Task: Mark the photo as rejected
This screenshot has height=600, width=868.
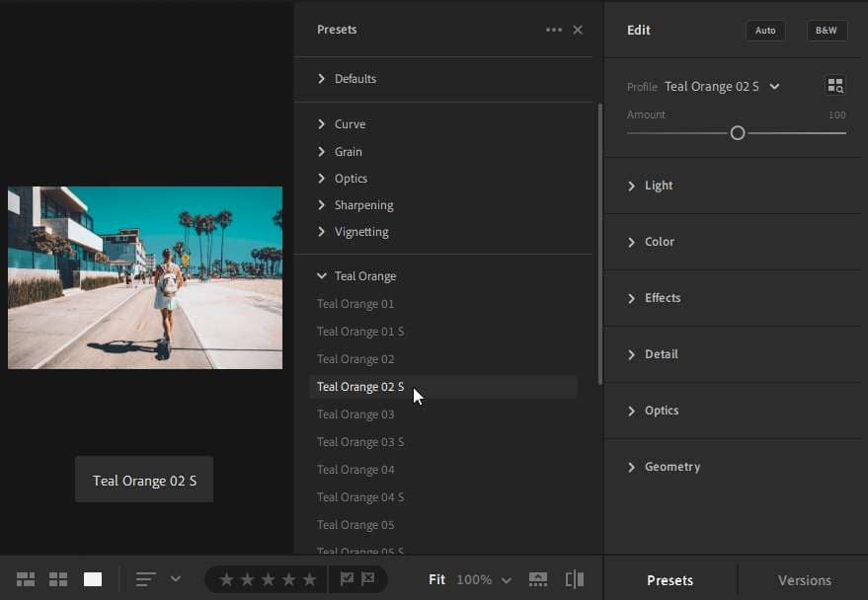Action: tap(368, 579)
